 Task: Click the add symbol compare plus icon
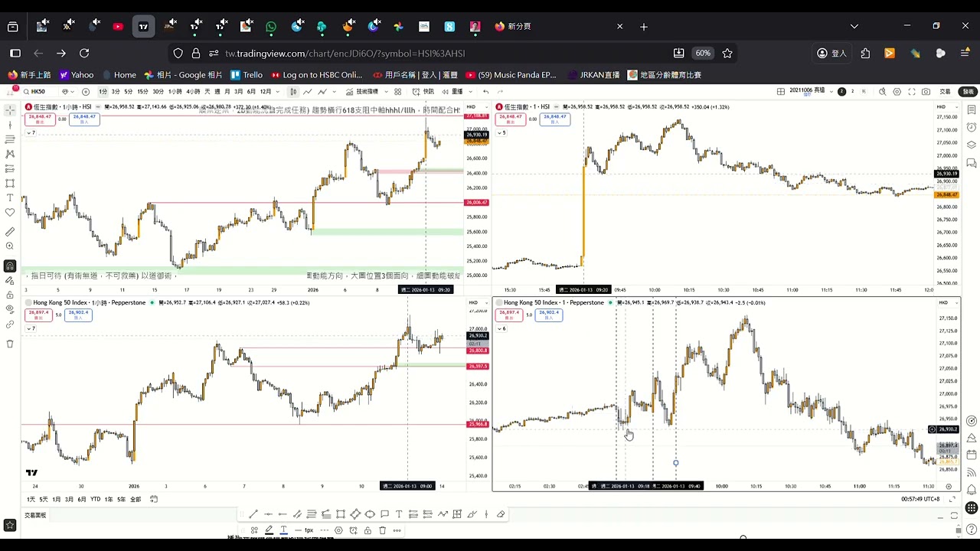[86, 91]
